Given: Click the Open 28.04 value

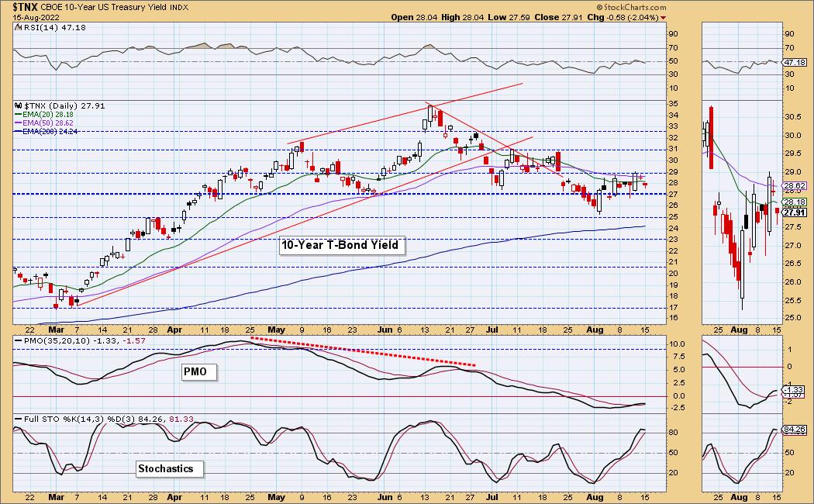Looking at the screenshot, I should 415,17.
